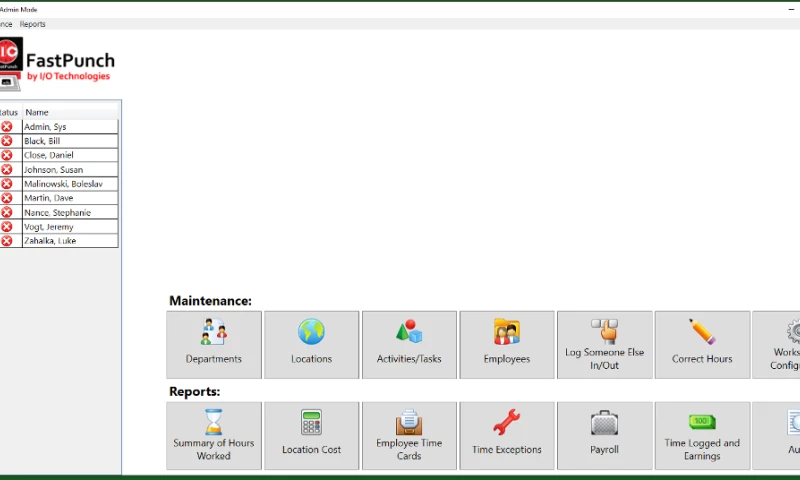The image size is (800, 480).
Task: Click status icon next to Admin, Sys
Action: click(7, 127)
